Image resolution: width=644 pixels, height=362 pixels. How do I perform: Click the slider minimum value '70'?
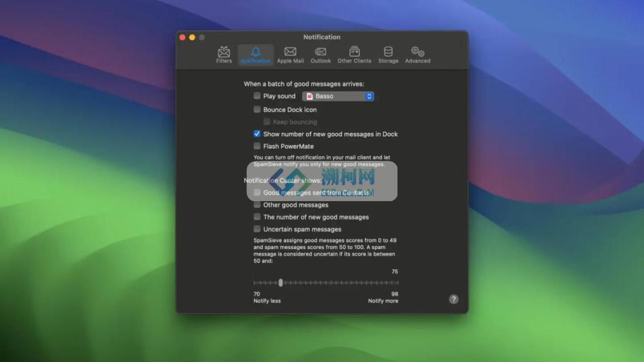[x=257, y=294]
